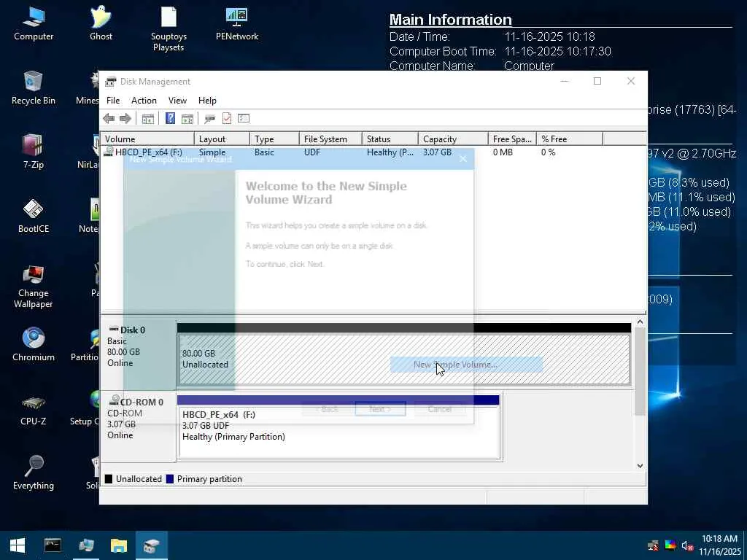Click the 0 % free cell
Image resolution: width=747 pixels, height=560 pixels.
(x=549, y=152)
